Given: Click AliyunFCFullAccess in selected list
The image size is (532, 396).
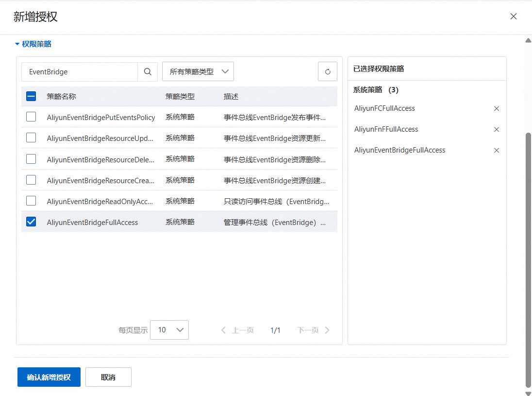Looking at the screenshot, I should click(384, 108).
